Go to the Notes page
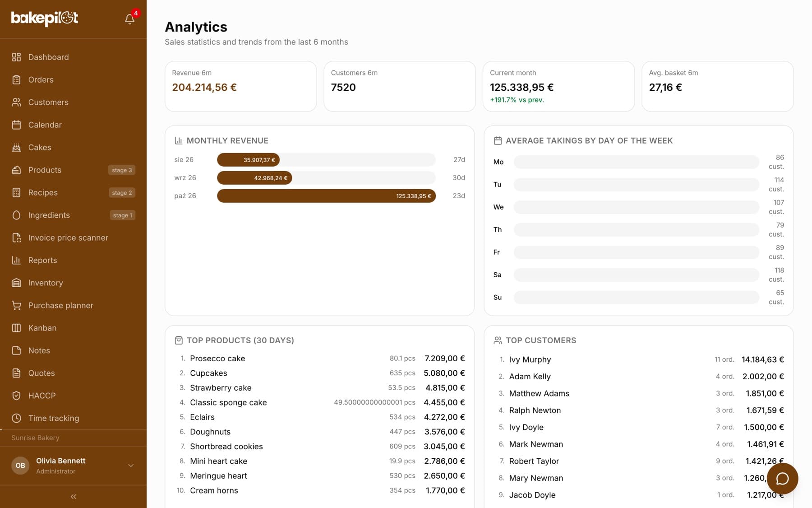812x508 pixels. pyautogui.click(x=73, y=350)
